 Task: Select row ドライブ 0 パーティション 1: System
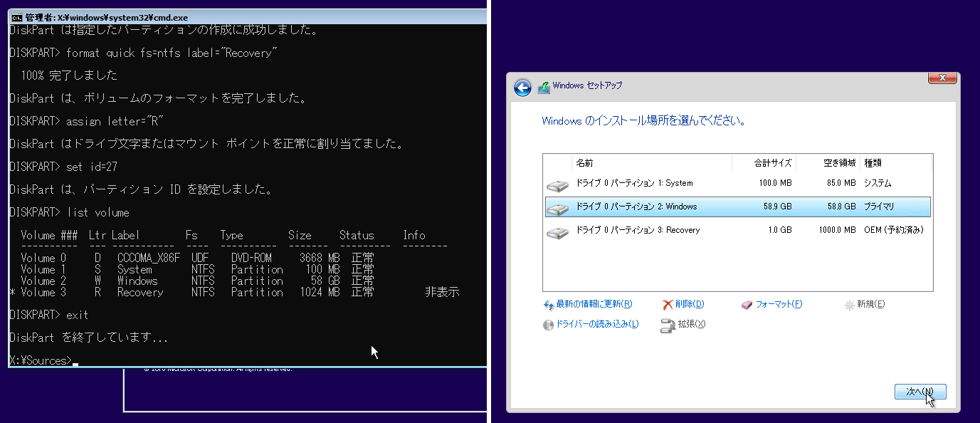[738, 184]
